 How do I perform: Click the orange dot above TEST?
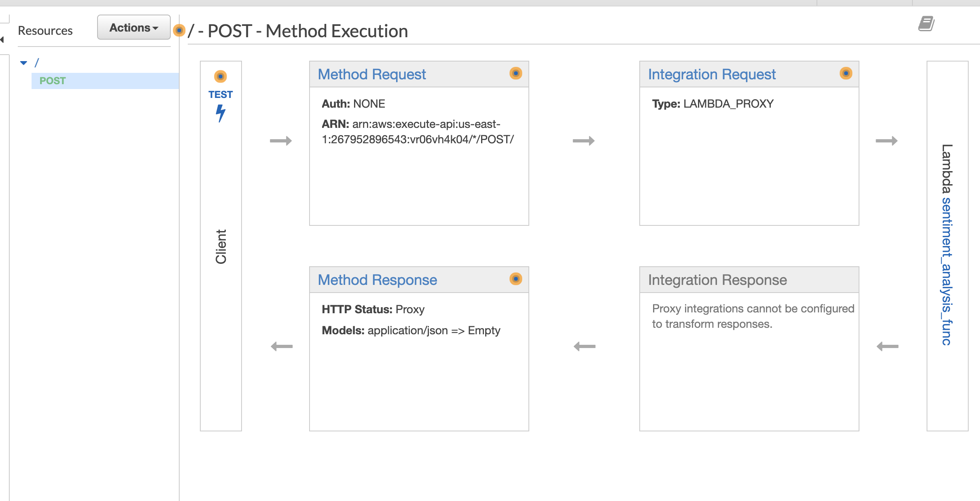pos(221,76)
